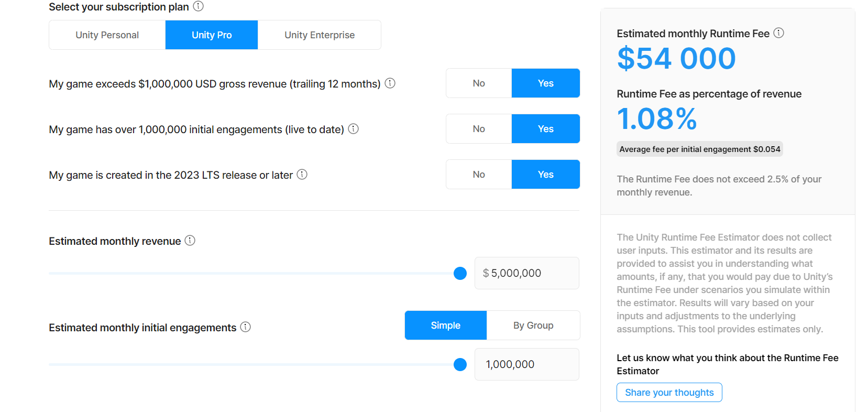Select the Unity Pro plan
This screenshot has height=412, width=868.
[212, 35]
